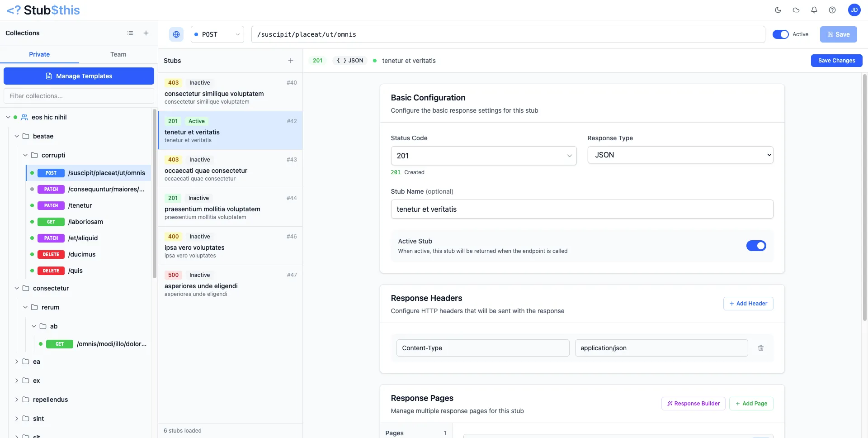
Task: Collapse the consectetur folder chevron
Action: point(17,288)
